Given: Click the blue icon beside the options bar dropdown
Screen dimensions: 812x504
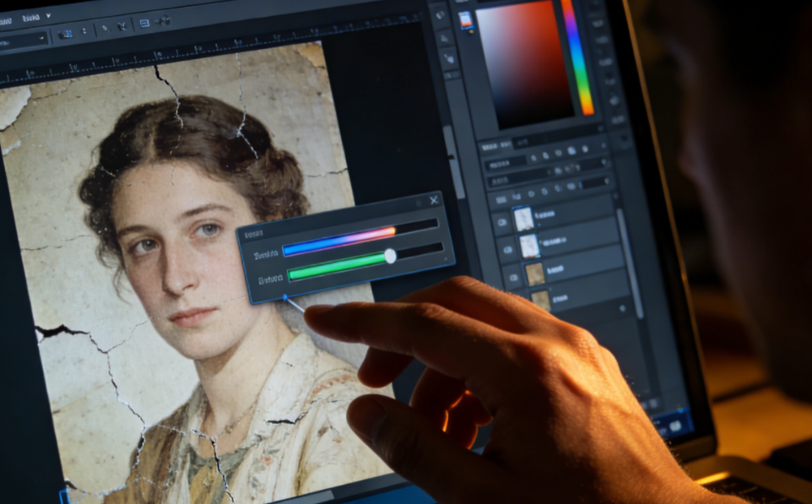Looking at the screenshot, I should (66, 35).
